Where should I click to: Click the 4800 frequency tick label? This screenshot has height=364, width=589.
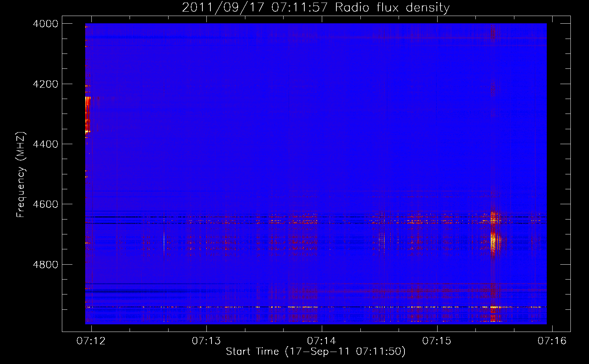pos(46,265)
